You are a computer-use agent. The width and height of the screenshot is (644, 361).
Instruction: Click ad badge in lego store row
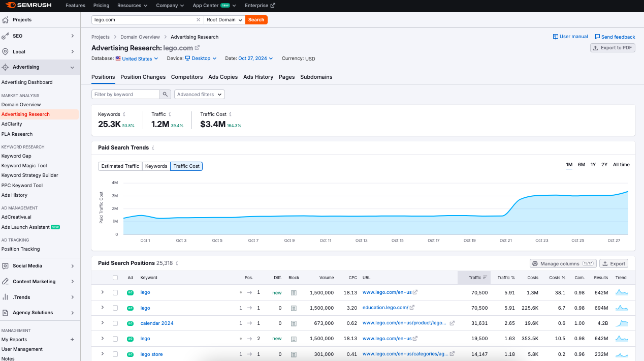click(x=130, y=354)
